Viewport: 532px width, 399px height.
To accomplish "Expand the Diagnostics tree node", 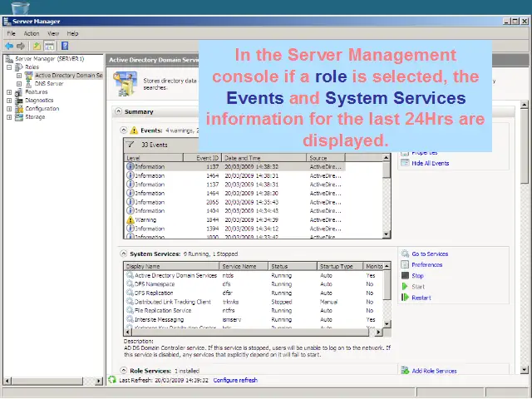I will click(x=9, y=101).
